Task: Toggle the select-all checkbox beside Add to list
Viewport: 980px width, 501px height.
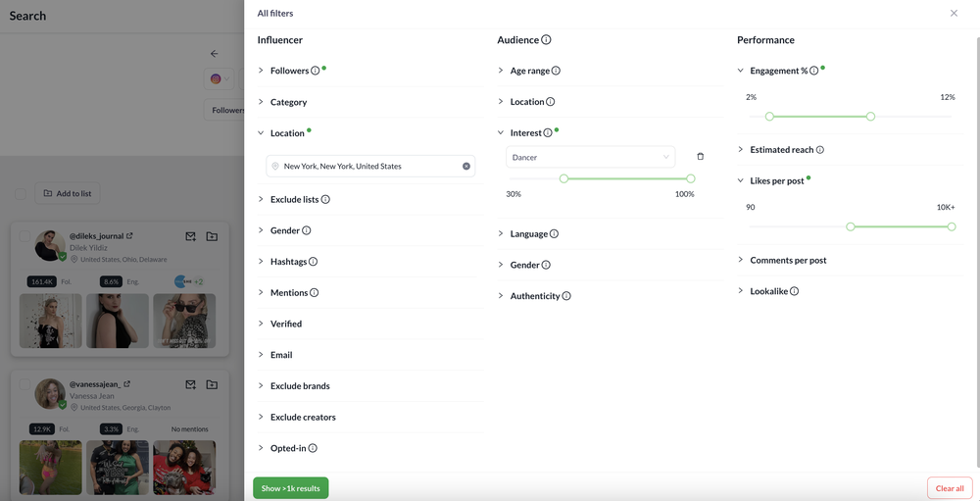Action: [21, 194]
